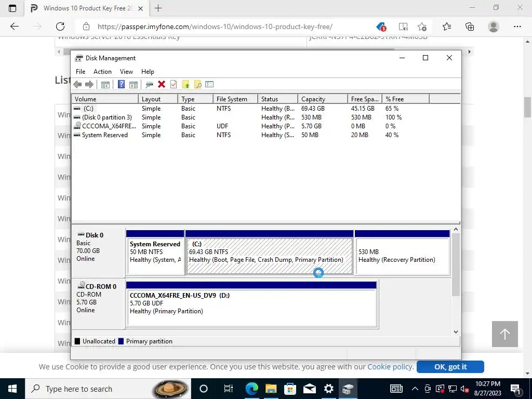Click the disk connect icon left of red X

coord(149,85)
